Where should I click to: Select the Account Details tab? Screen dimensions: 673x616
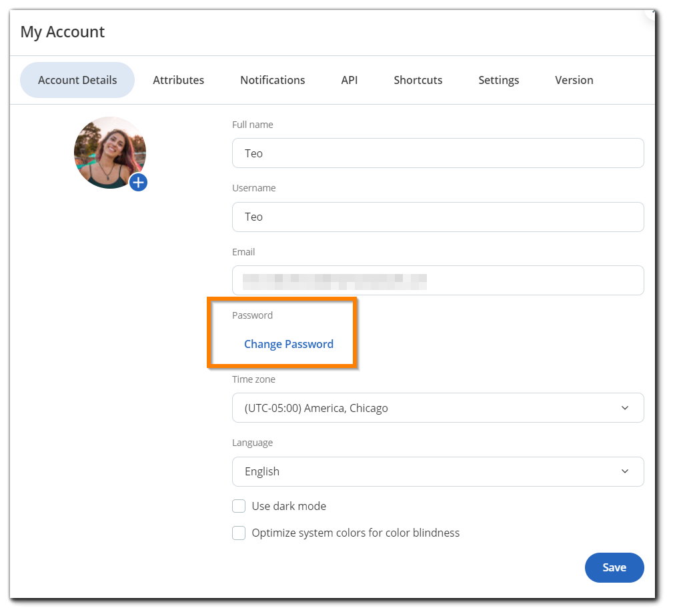[x=77, y=80]
